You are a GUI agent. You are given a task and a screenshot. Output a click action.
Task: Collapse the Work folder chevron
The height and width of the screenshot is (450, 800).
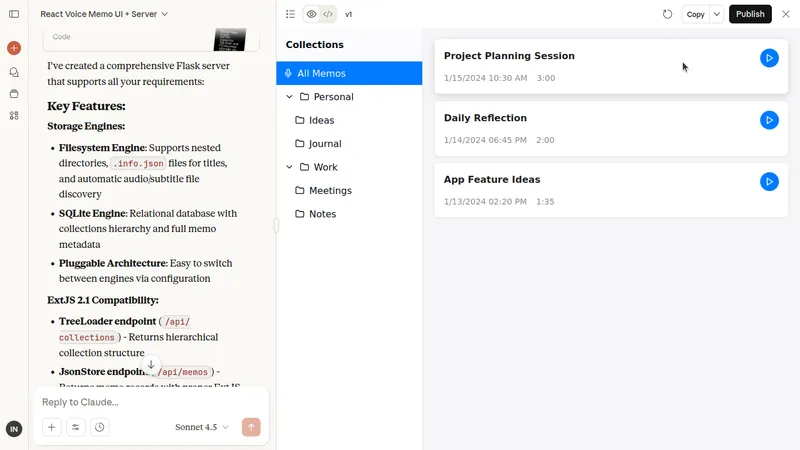coord(289,167)
